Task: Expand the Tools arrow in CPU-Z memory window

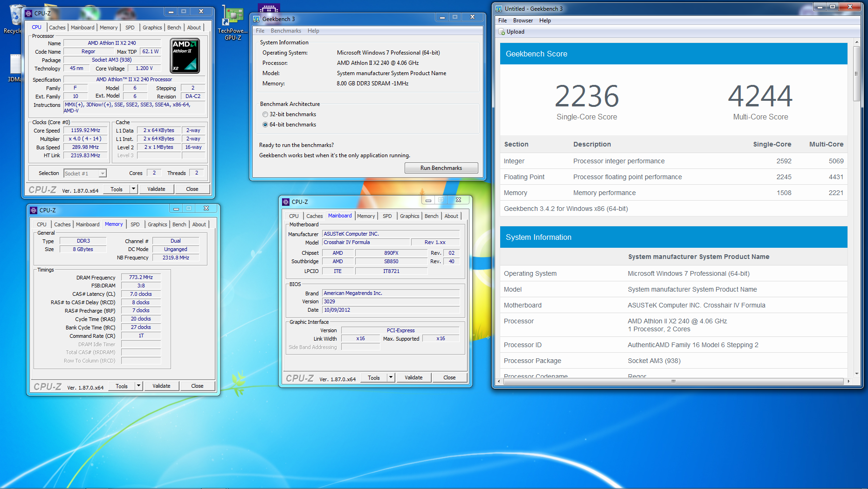Action: (x=138, y=386)
